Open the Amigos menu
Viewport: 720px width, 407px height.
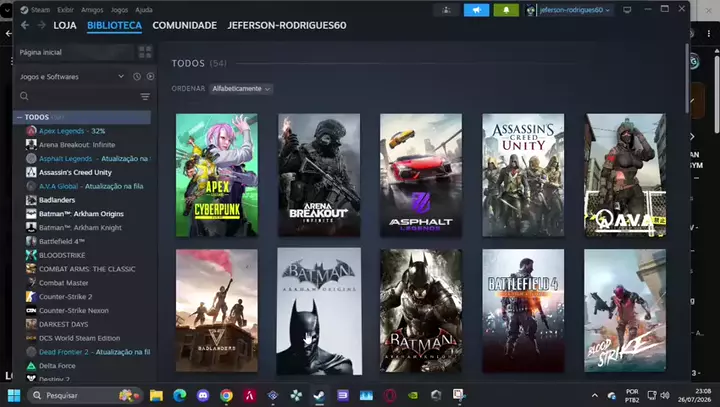92,10
